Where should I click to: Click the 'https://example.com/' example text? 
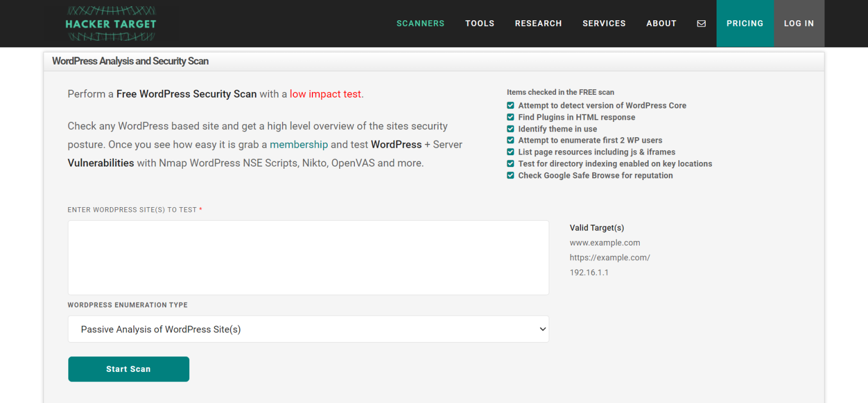[x=610, y=257]
